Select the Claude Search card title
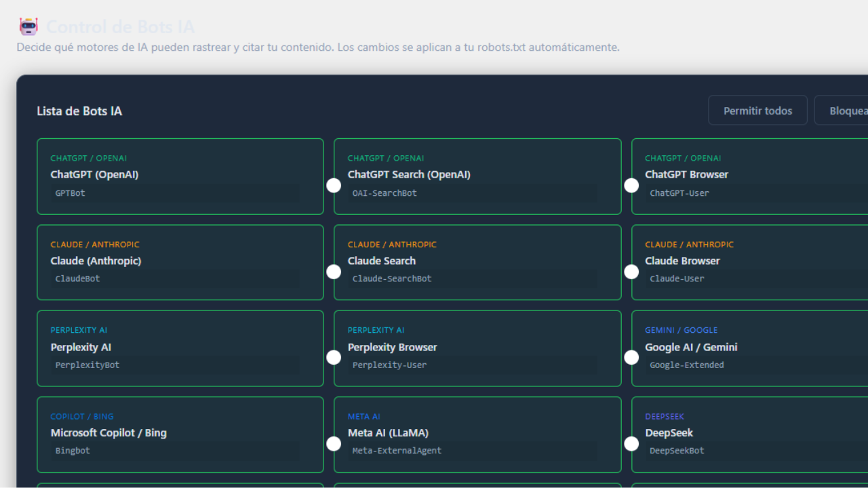Viewport: 868px width, 488px height. click(x=382, y=261)
